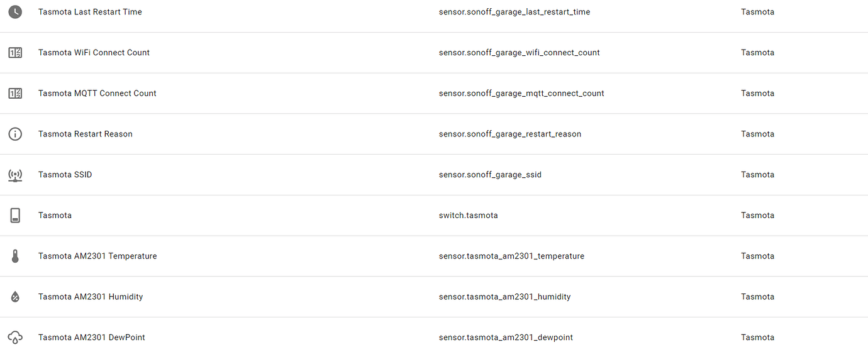Click entity ID sensor.tasmota_am2301_dewpoint
This screenshot has width=868, height=357.
click(x=506, y=338)
